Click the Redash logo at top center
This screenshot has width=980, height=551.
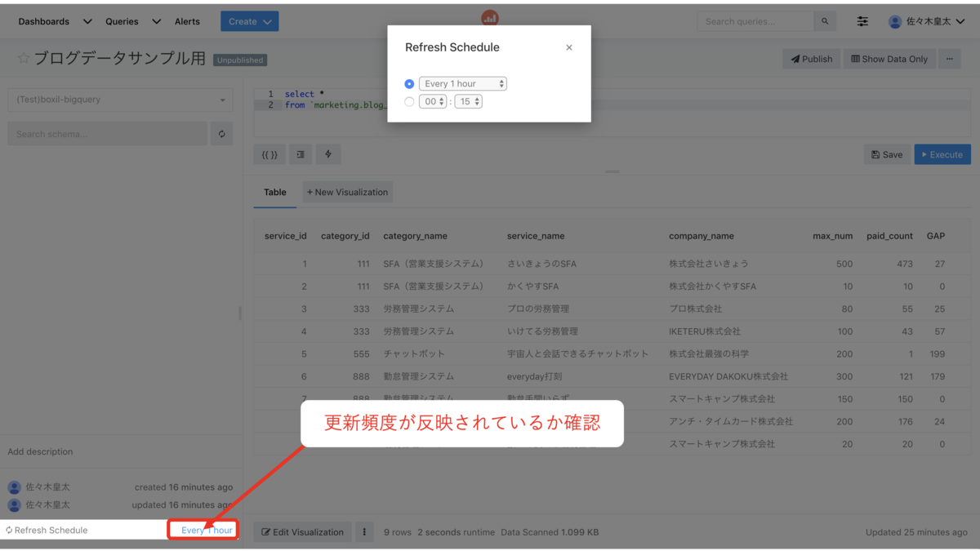point(490,16)
